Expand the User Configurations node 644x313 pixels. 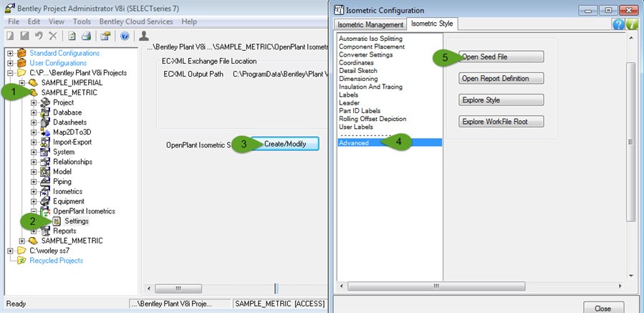point(10,63)
